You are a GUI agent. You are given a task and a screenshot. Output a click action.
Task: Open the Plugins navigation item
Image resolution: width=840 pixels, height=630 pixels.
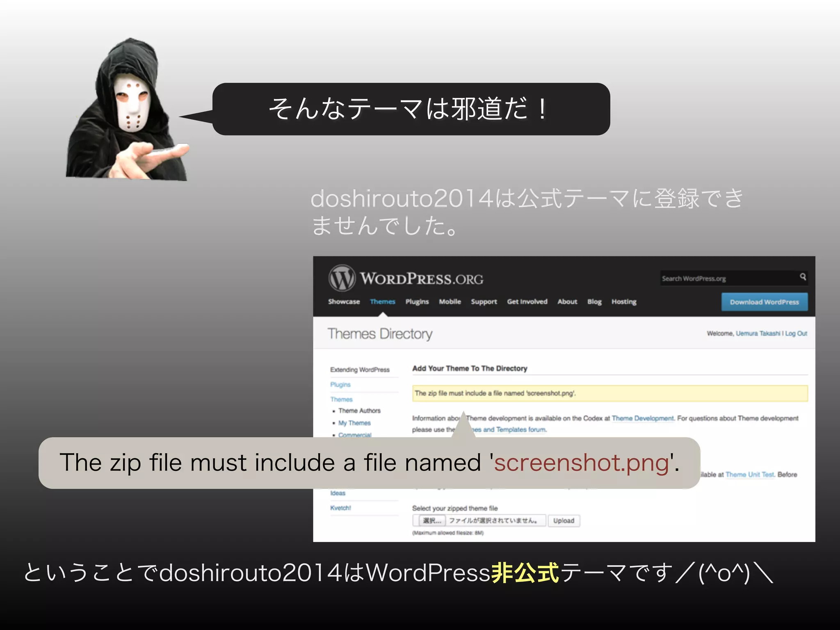[417, 301]
